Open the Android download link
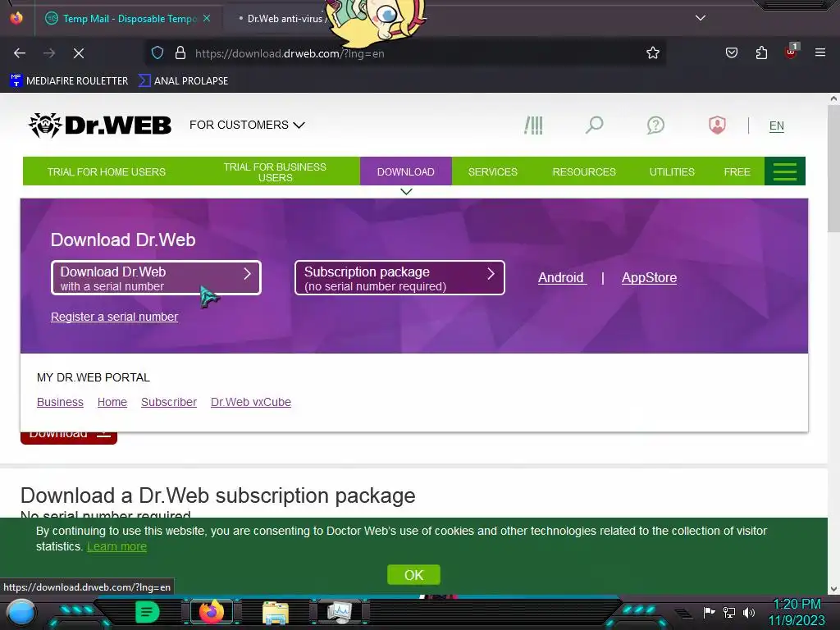840x630 pixels. tap(562, 277)
